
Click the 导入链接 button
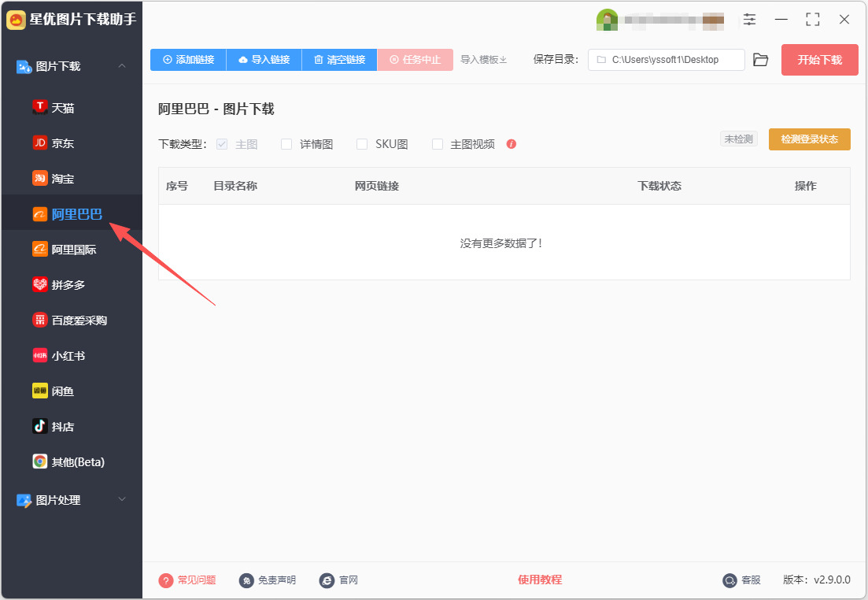click(264, 60)
